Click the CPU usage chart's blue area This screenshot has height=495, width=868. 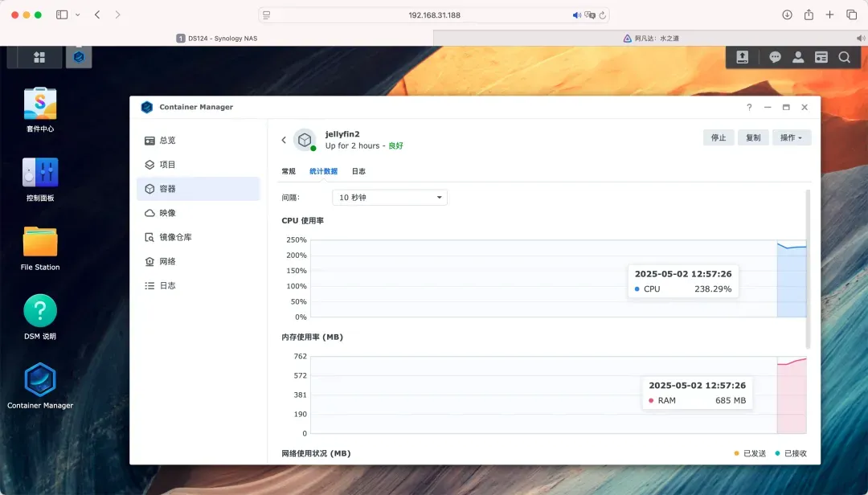[x=792, y=282]
